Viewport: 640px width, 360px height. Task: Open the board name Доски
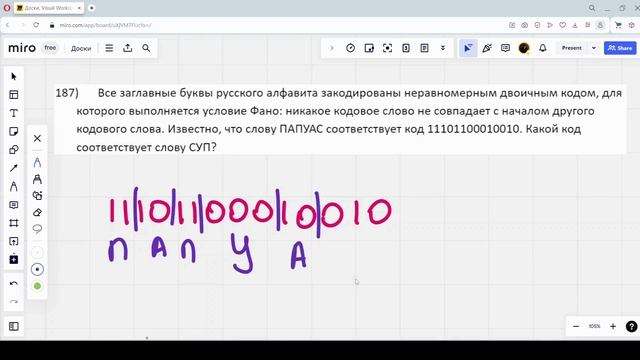point(81,48)
